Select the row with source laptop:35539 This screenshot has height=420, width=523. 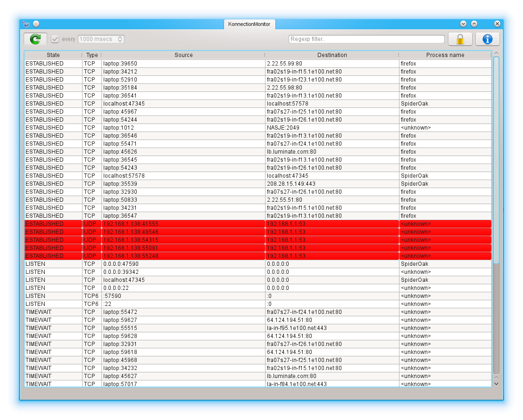point(258,184)
